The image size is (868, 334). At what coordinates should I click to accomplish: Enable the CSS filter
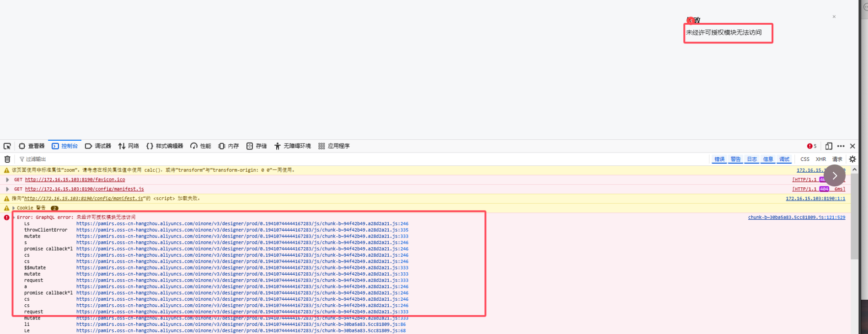coord(805,159)
